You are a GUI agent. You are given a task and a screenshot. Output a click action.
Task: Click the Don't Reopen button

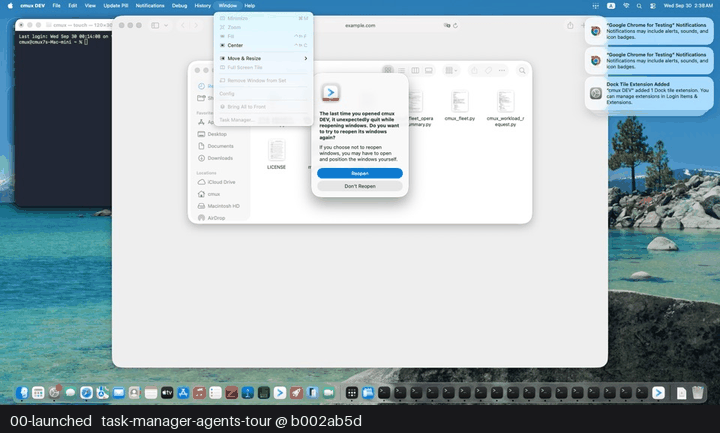coord(360,186)
